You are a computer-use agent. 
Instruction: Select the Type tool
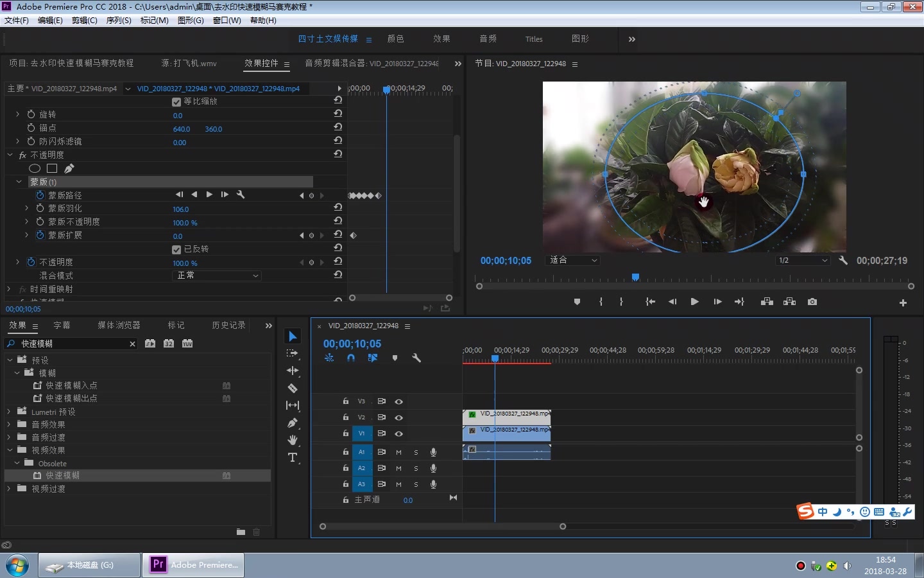pos(293,457)
